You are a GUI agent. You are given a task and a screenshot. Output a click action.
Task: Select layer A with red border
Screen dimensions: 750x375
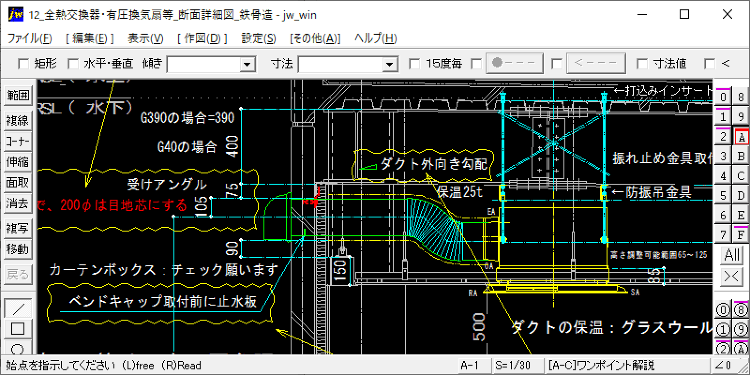pos(741,137)
